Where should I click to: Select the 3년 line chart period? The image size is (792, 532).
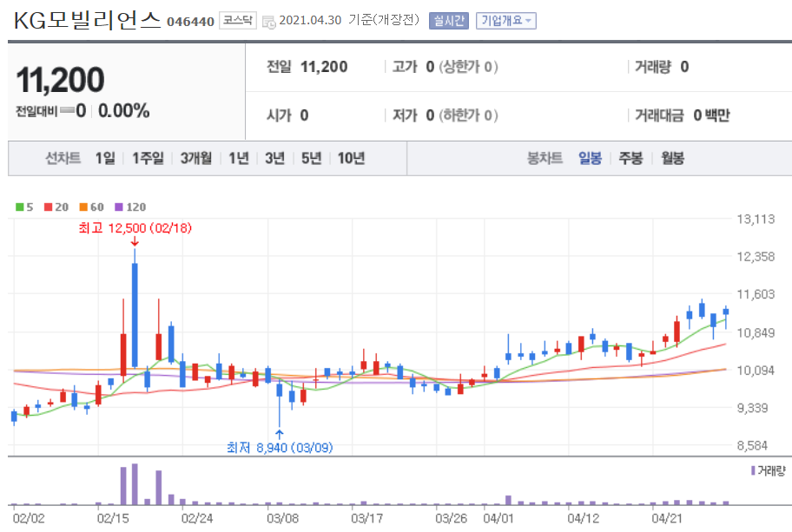[275, 159]
